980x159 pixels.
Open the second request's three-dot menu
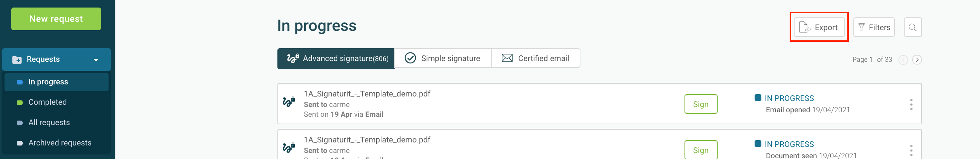pos(911,150)
